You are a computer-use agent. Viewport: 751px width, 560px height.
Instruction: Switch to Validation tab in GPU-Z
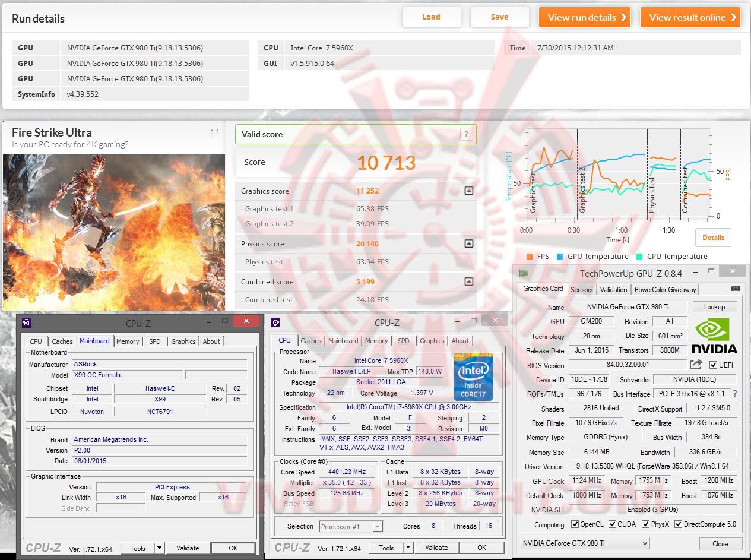(x=613, y=290)
